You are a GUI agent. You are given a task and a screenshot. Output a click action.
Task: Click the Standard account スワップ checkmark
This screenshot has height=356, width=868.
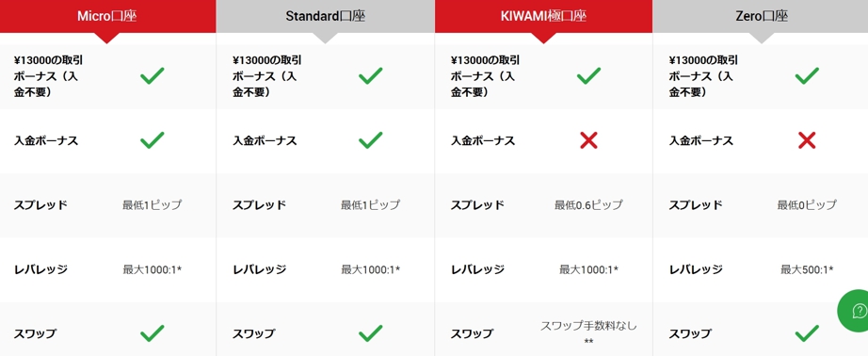(x=370, y=333)
